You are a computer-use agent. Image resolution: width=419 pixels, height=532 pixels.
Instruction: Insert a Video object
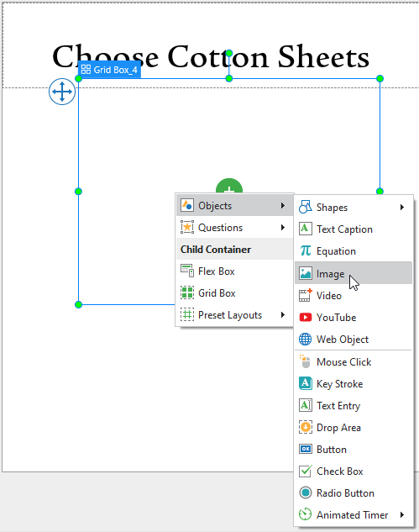[x=354, y=296]
